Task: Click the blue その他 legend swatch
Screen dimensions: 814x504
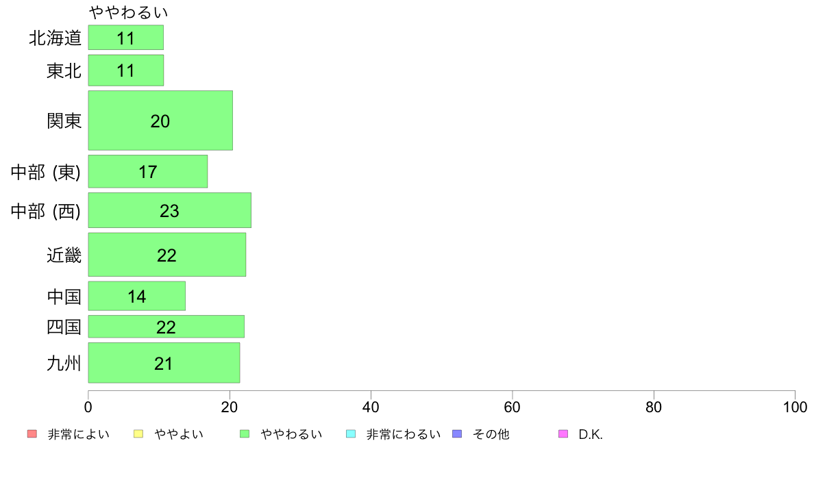Action: pos(457,434)
